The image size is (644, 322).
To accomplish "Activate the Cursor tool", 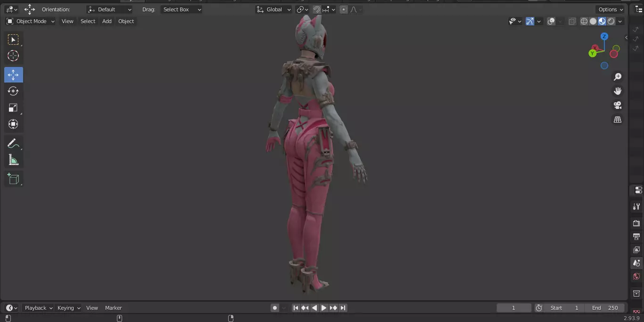I will tap(13, 56).
